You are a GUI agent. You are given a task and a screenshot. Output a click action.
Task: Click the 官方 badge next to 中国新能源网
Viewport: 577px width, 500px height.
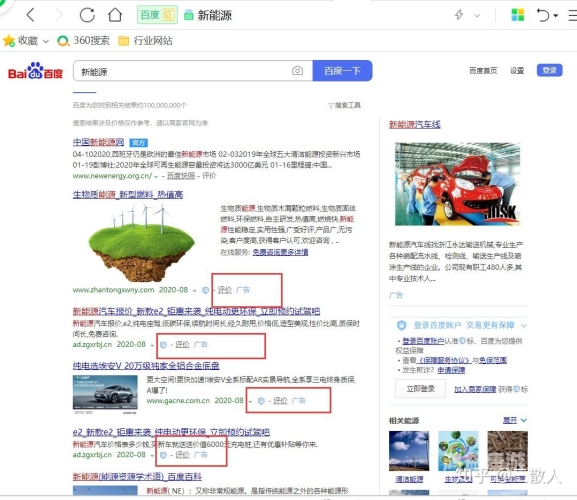(139, 142)
